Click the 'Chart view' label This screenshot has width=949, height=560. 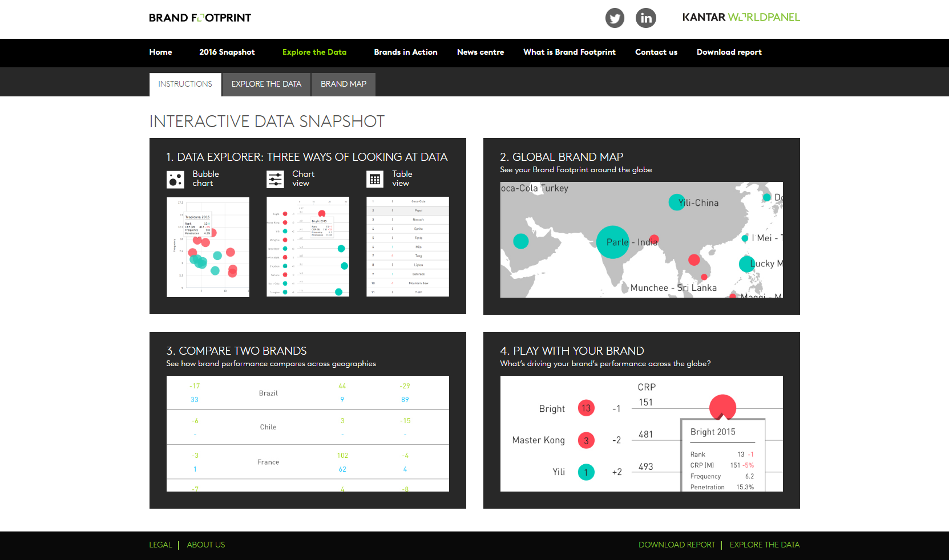303,178
